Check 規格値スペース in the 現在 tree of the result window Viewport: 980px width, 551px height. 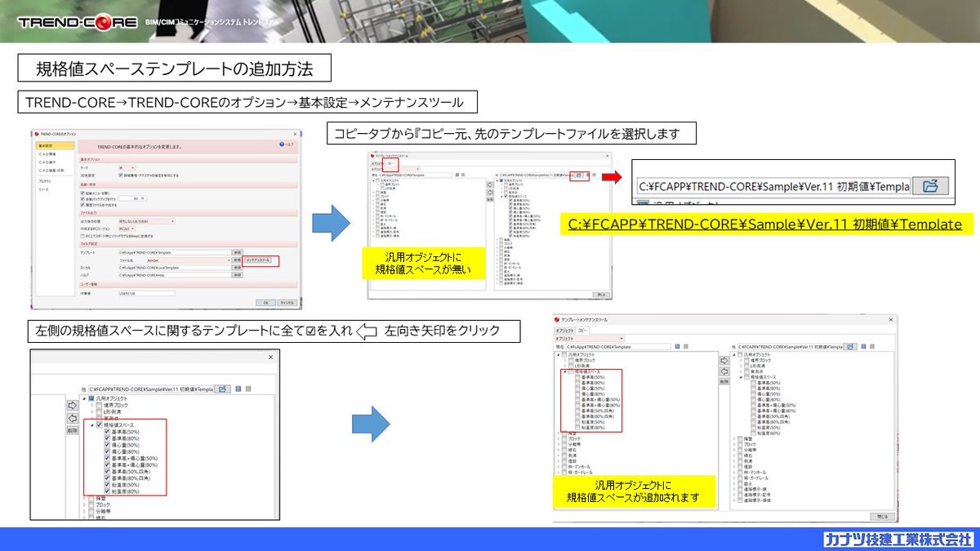[571, 371]
